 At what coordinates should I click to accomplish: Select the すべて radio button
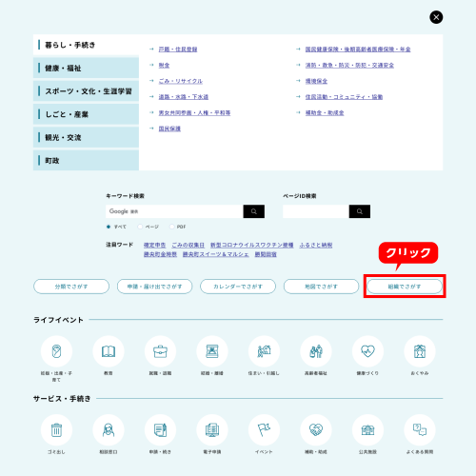(109, 227)
